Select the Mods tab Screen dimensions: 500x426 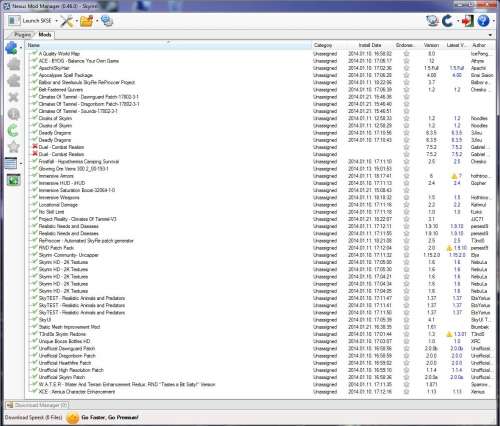[45, 35]
